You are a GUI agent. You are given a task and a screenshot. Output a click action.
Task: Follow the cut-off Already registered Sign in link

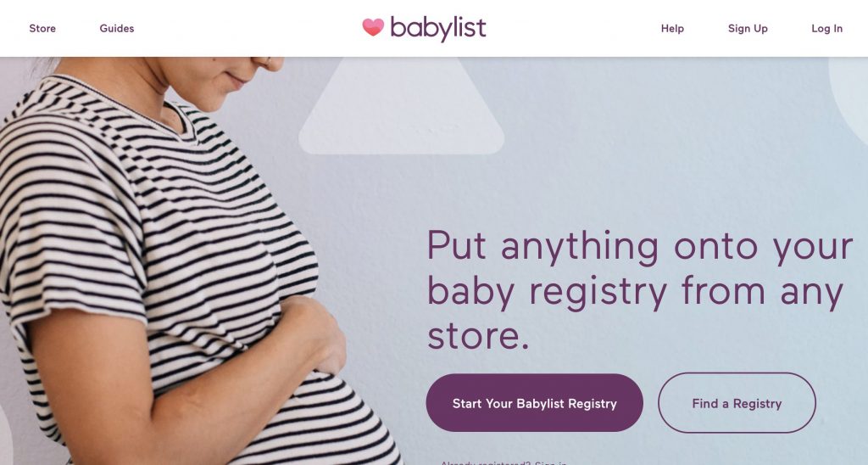point(504,462)
